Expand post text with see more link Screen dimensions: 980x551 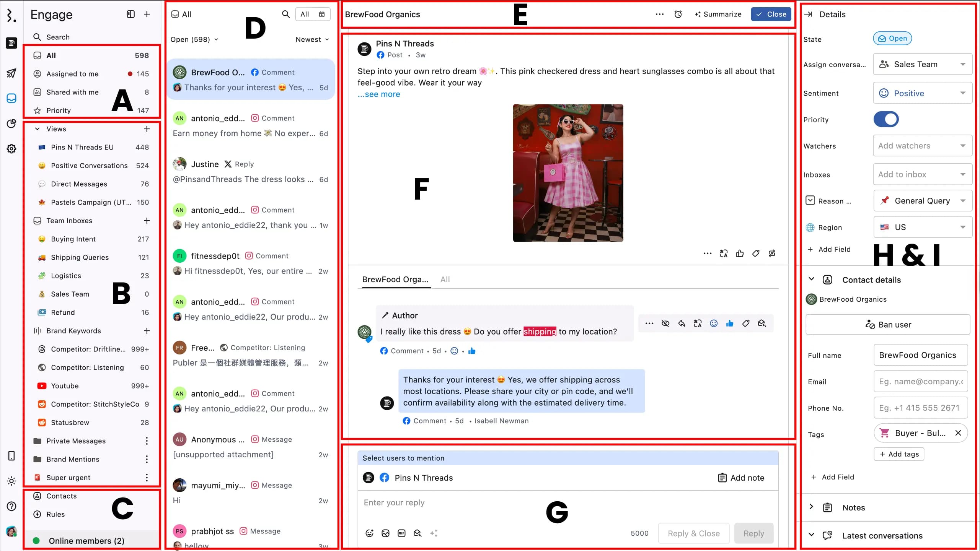pos(378,94)
